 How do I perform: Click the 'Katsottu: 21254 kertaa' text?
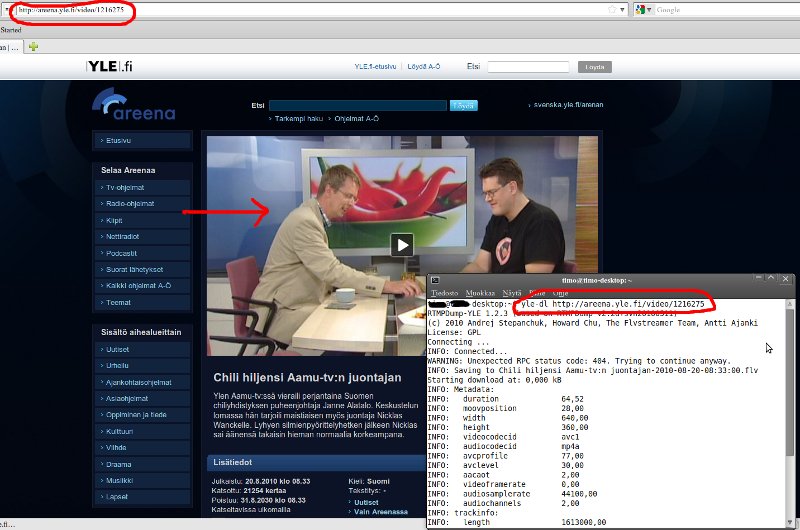[x=248, y=491]
